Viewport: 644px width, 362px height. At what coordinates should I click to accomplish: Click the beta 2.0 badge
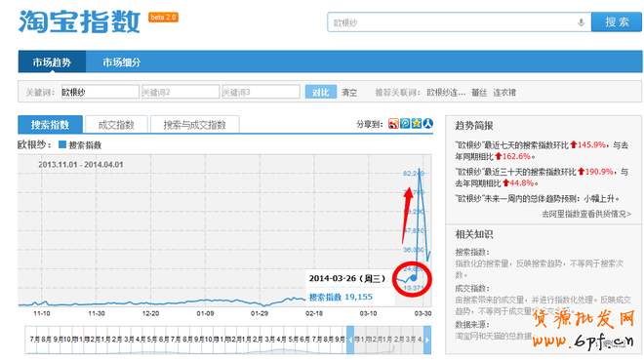pos(163,18)
